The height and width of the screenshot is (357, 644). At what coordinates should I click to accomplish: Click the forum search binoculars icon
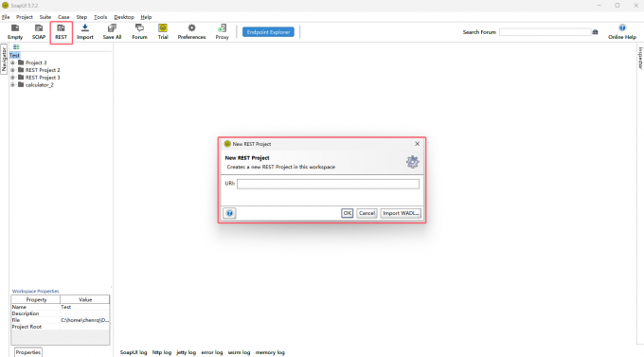(x=595, y=32)
